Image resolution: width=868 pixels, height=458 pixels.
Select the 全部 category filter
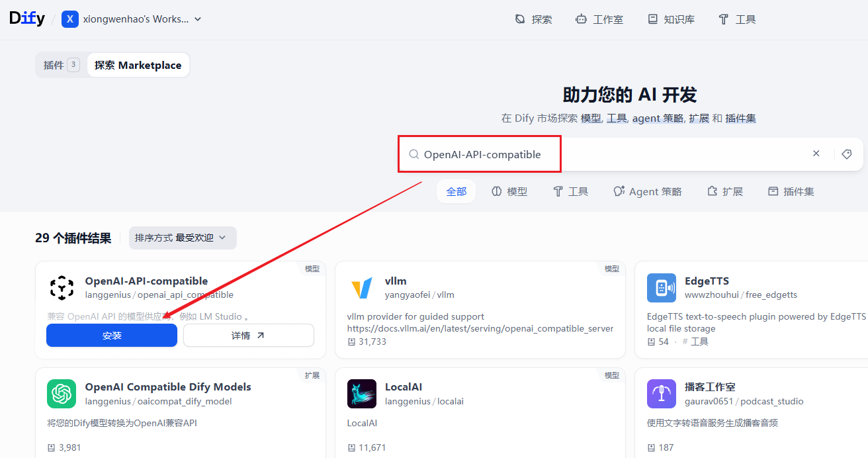[x=456, y=191]
